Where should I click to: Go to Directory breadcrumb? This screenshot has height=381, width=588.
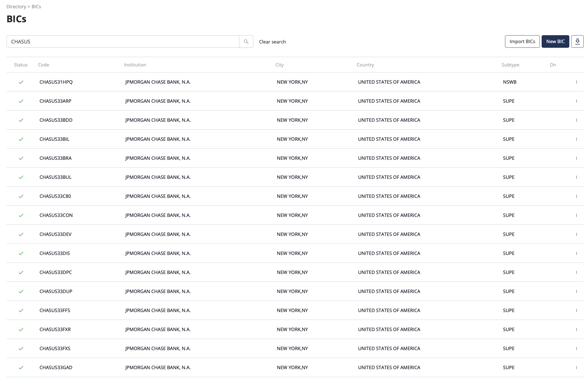coord(16,6)
